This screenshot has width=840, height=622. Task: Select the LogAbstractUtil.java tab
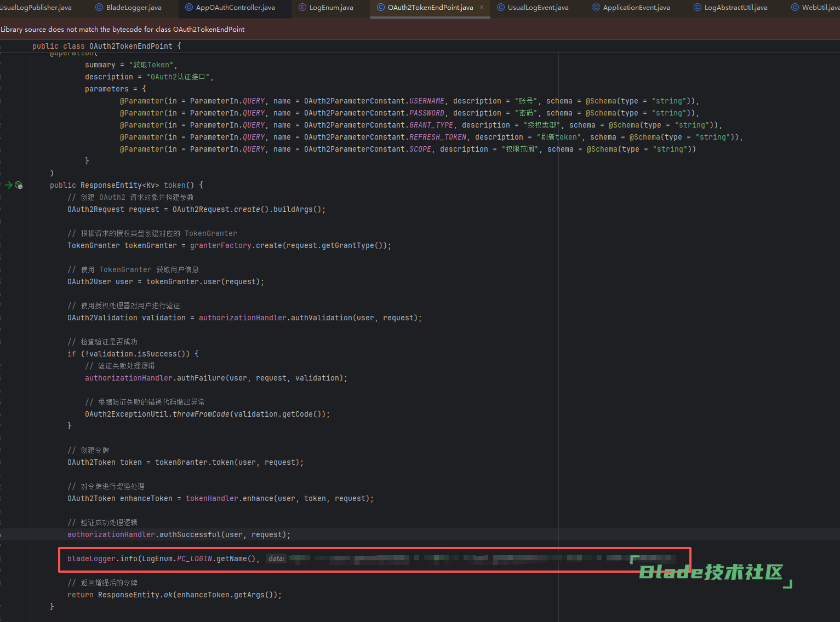[x=735, y=8]
